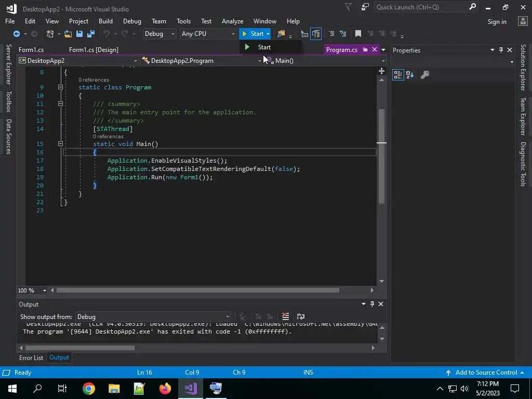The image size is (532, 399).
Task: Click the Alphabetical sort icon in Properties
Action: 410,75
